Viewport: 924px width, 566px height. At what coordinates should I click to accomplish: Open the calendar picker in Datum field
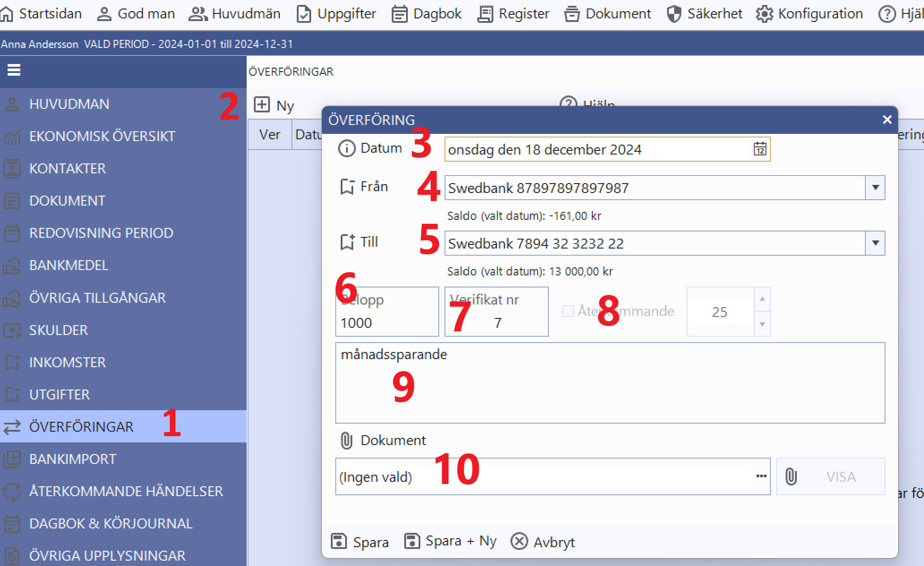(x=760, y=149)
